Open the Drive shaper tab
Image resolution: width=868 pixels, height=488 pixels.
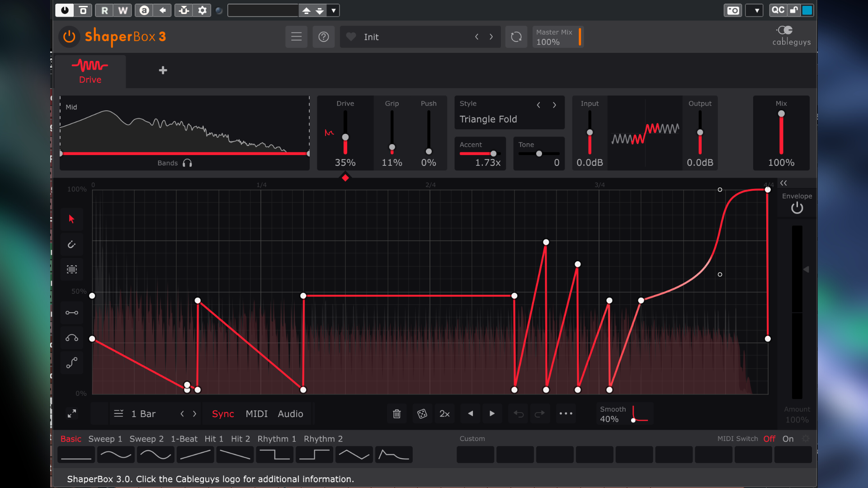pyautogui.click(x=90, y=71)
